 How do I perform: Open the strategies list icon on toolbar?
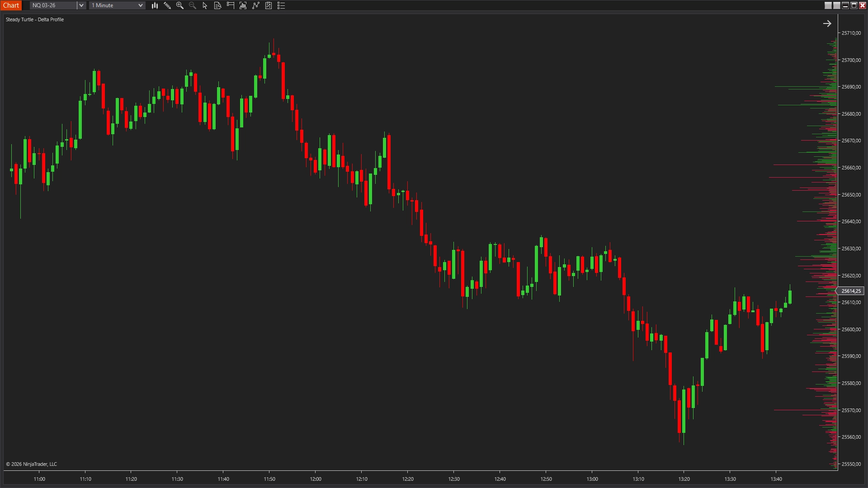point(281,5)
